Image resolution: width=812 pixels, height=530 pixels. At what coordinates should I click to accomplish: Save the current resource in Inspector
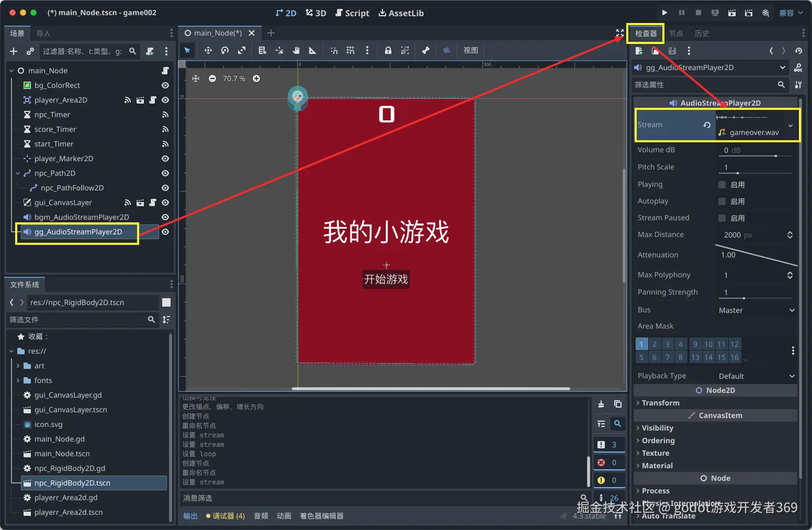[x=672, y=51]
